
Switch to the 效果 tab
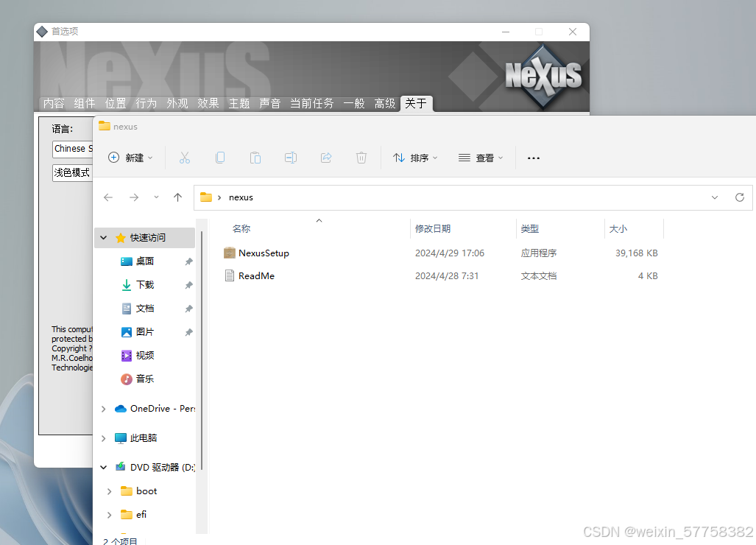coord(208,103)
